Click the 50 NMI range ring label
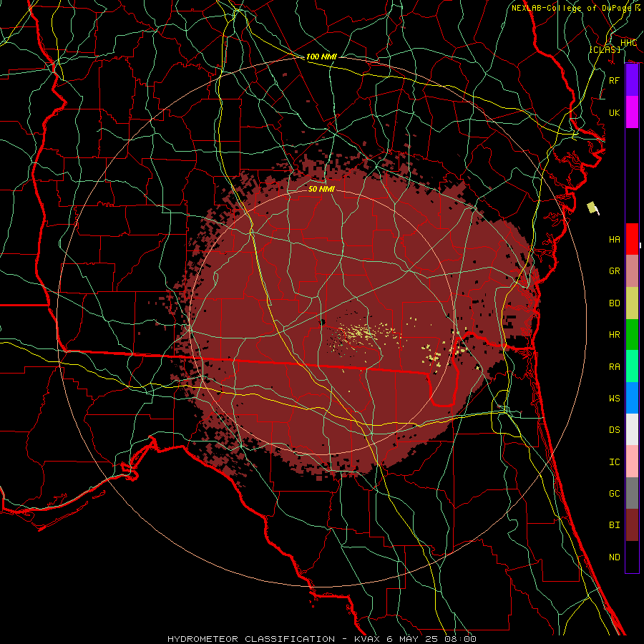Screen dimensions: 644x644 coord(321,189)
